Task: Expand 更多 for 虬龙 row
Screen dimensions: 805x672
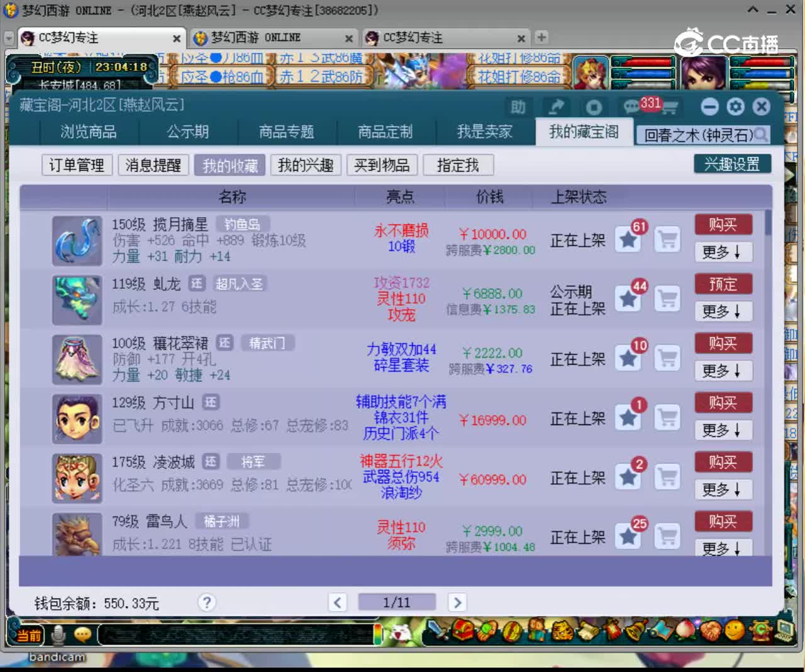Action: 723,311
